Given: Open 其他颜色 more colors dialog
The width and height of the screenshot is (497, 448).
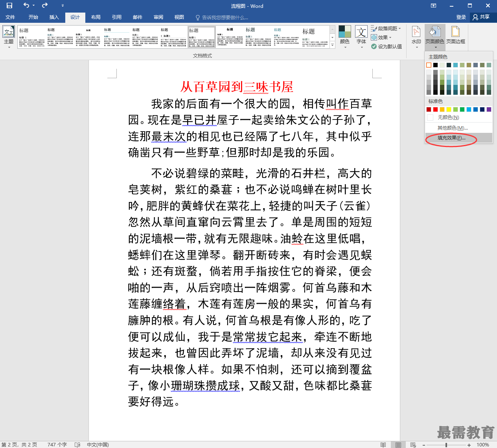Looking at the screenshot, I should [459, 128].
